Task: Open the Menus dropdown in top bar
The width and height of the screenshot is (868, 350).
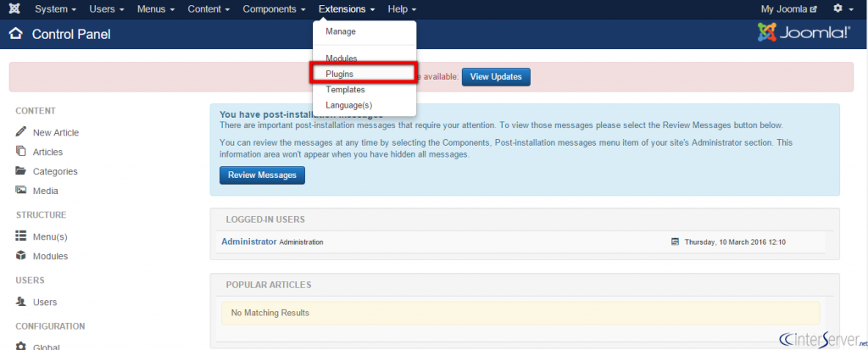Action: 156,9
